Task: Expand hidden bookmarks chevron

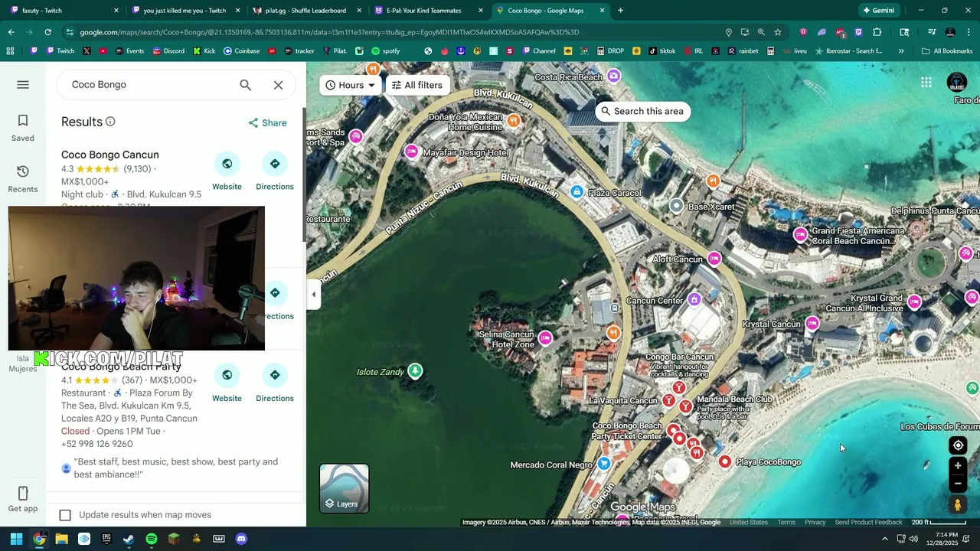Action: (901, 51)
